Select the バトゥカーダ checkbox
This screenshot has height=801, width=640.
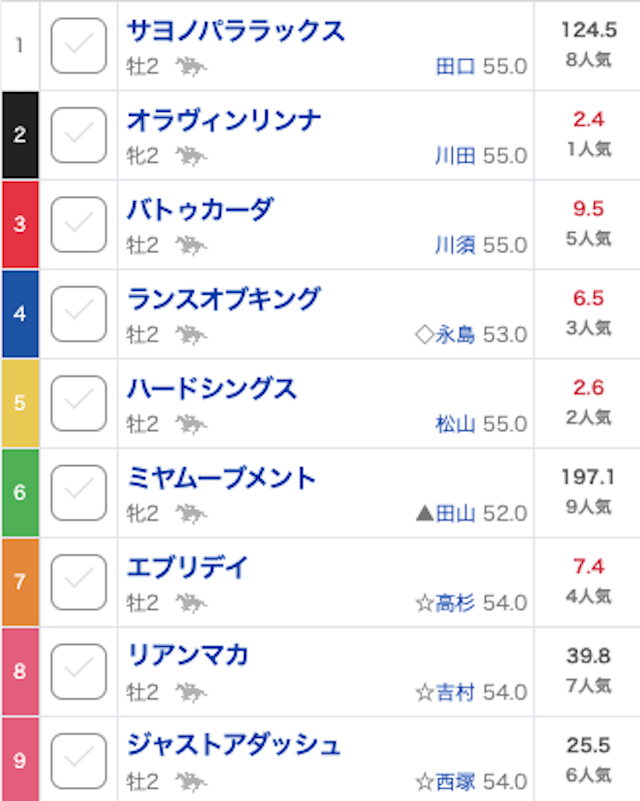pyautogui.click(x=79, y=225)
